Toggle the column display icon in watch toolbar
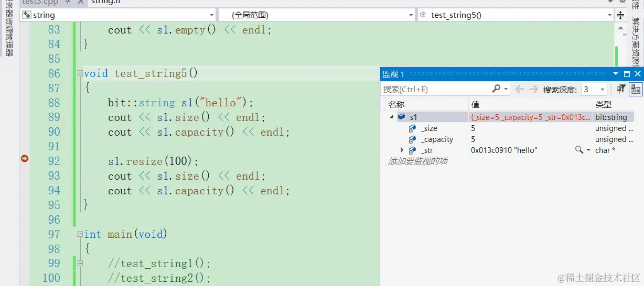The image size is (644, 286). pos(635,89)
